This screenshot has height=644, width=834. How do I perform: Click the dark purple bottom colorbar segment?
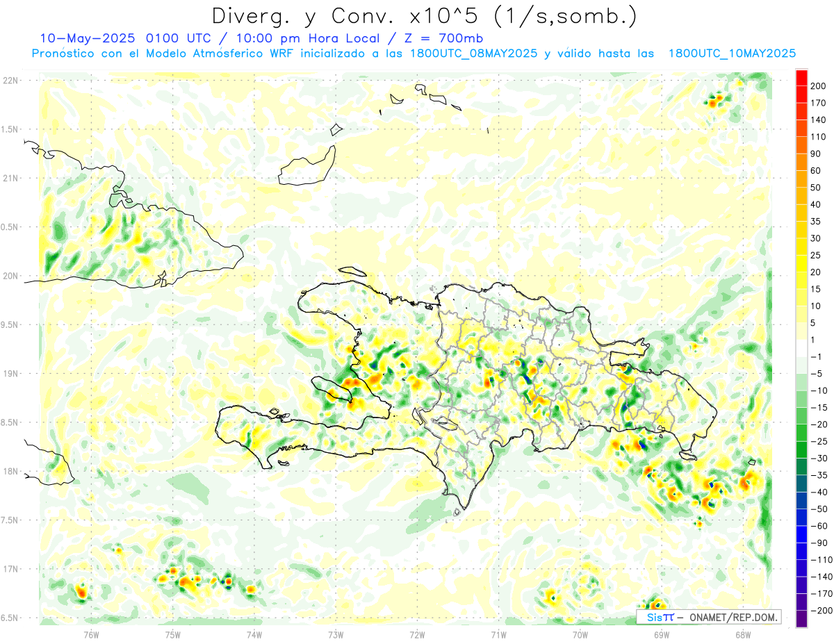[801, 619]
